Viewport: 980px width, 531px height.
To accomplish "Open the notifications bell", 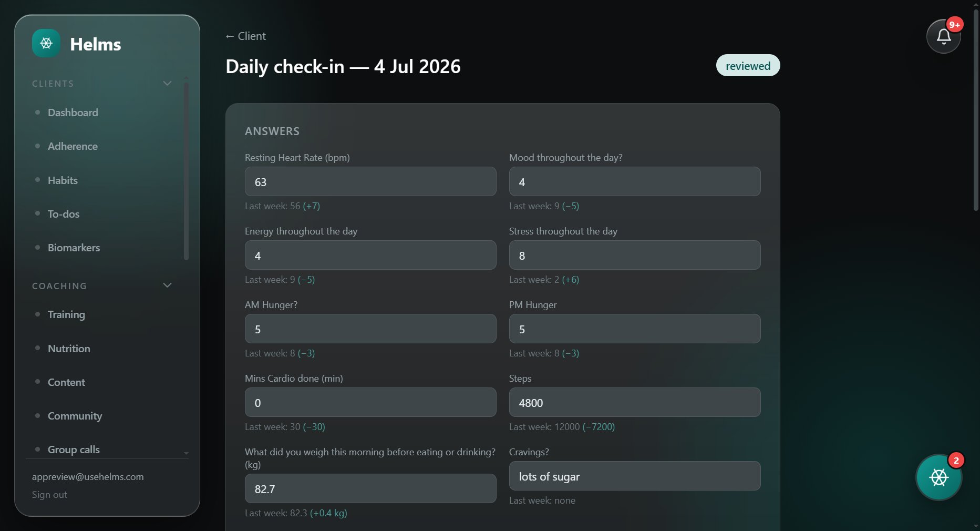I will [x=944, y=36].
